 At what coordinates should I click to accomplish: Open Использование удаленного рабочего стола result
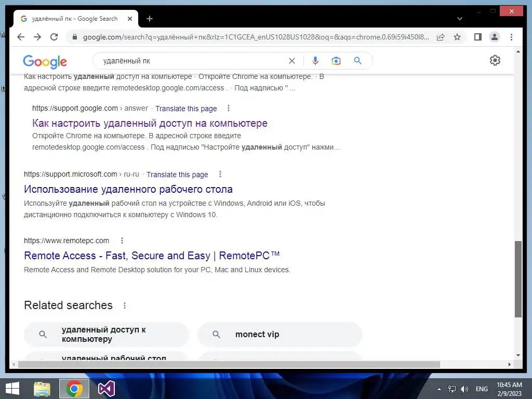pyautogui.click(x=128, y=189)
